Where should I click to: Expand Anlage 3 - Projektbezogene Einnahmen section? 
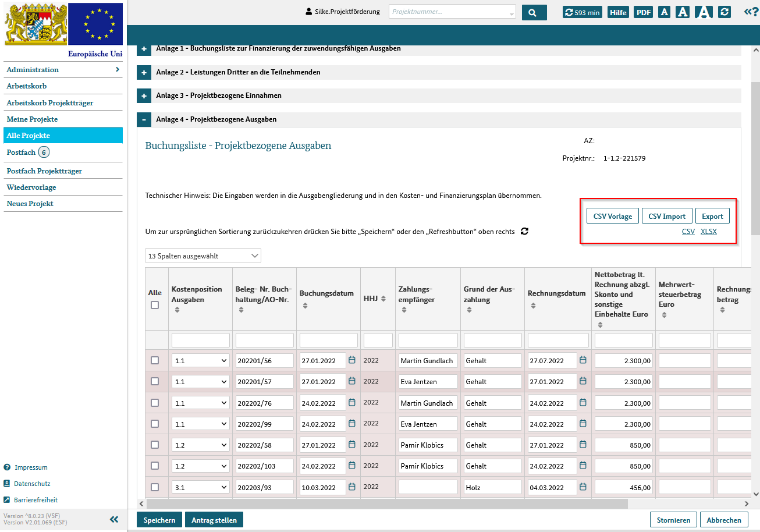[x=144, y=95]
